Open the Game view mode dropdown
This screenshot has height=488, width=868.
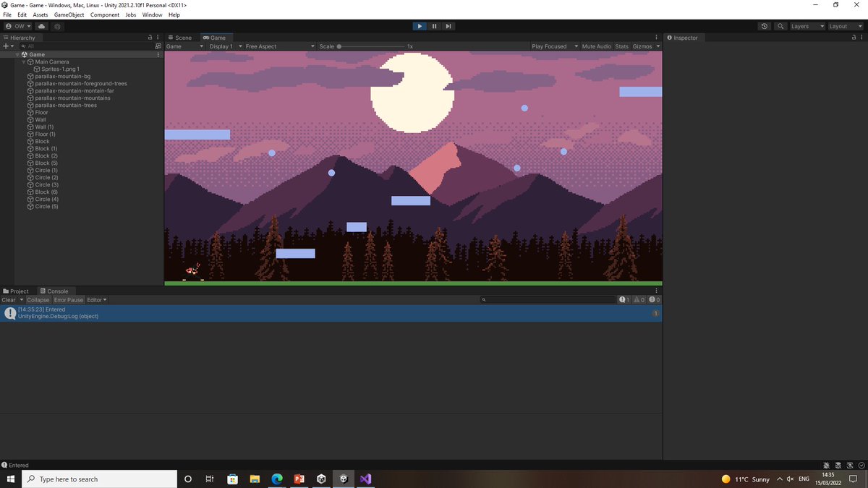[x=184, y=46]
